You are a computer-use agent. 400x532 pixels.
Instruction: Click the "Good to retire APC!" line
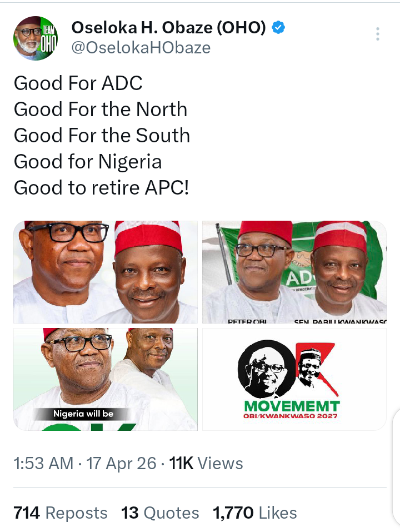pos(102,188)
